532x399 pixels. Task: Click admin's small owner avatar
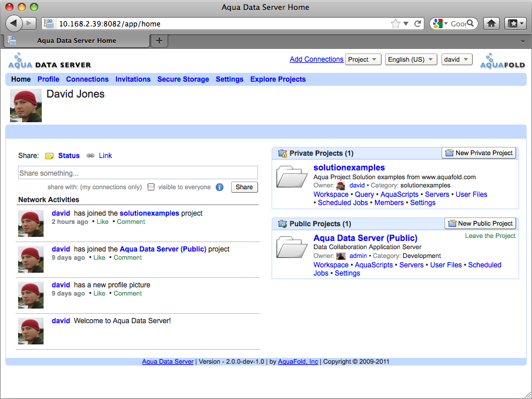tap(340, 256)
